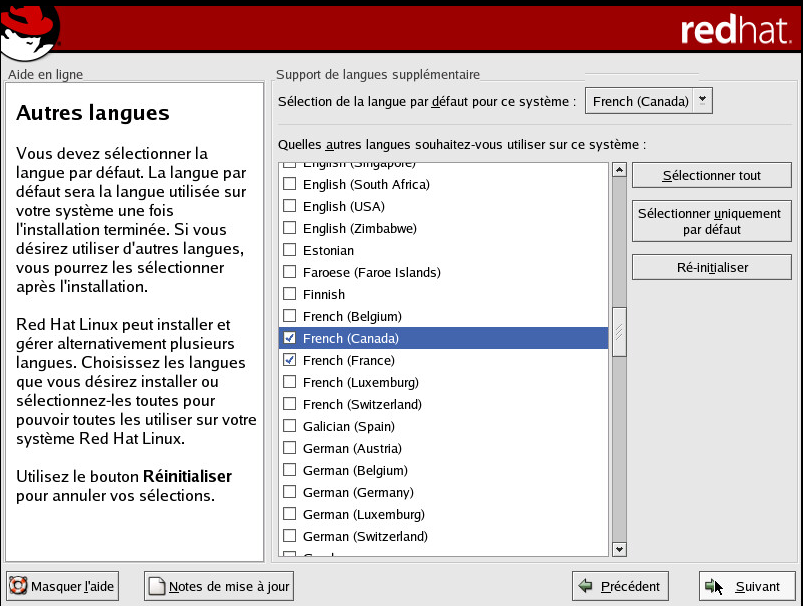Viewport: 803px width, 606px height.
Task: Click the Masquer l'aide button icon
Action: click(x=18, y=586)
